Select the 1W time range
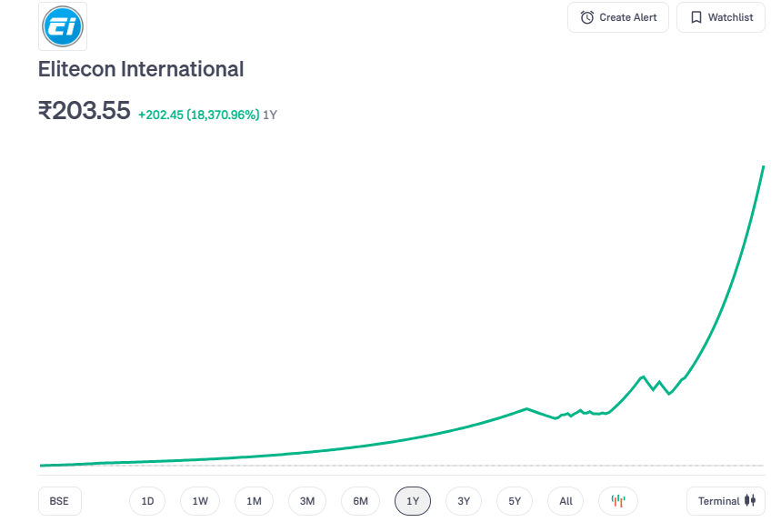Screen dimensions: 781x532 coord(200,501)
